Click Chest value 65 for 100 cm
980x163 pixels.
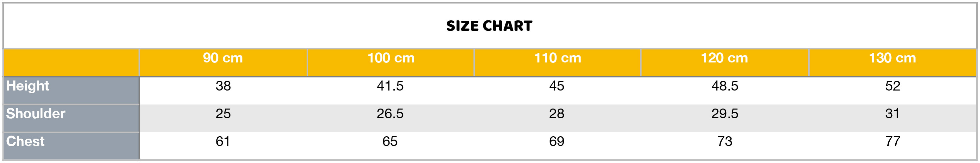point(390,141)
